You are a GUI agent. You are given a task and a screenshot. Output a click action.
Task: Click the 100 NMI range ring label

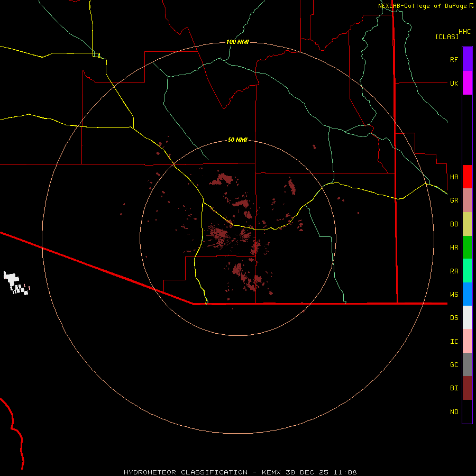[x=237, y=42]
